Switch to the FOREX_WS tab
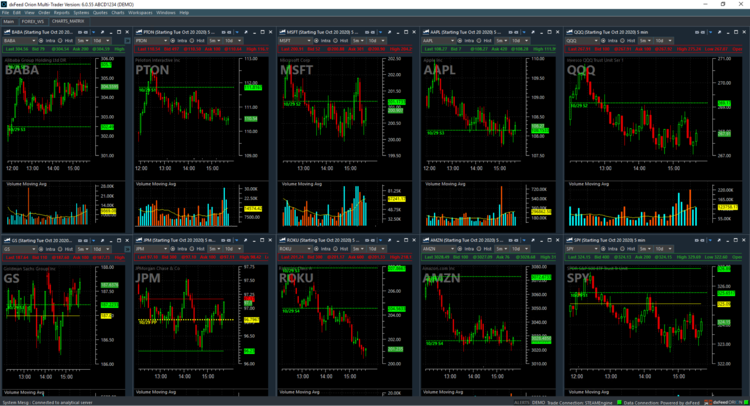Image resolution: width=750 pixels, height=406 pixels. [33, 22]
